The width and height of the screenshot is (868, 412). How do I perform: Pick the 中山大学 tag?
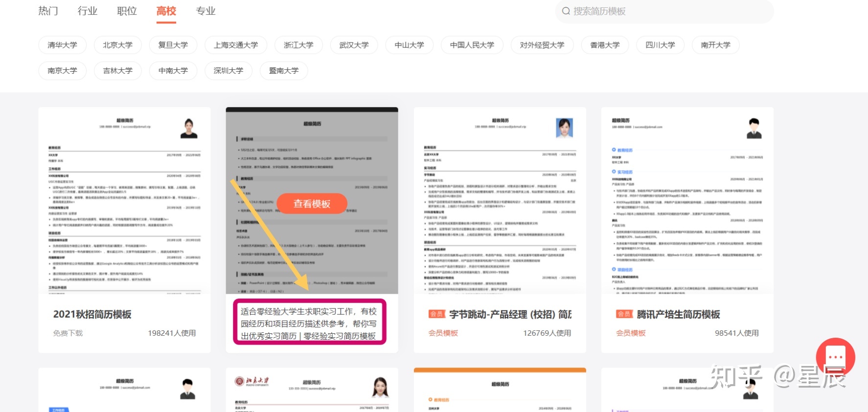[x=409, y=45]
